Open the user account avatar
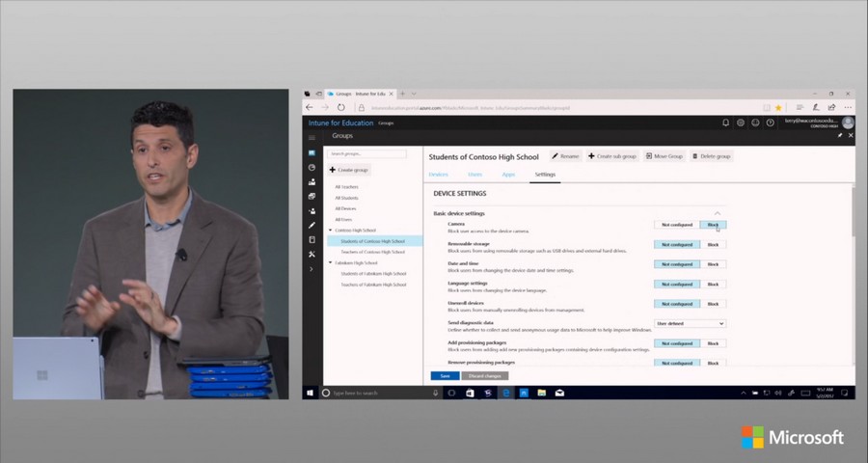This screenshot has width=868, height=463. 848,123
